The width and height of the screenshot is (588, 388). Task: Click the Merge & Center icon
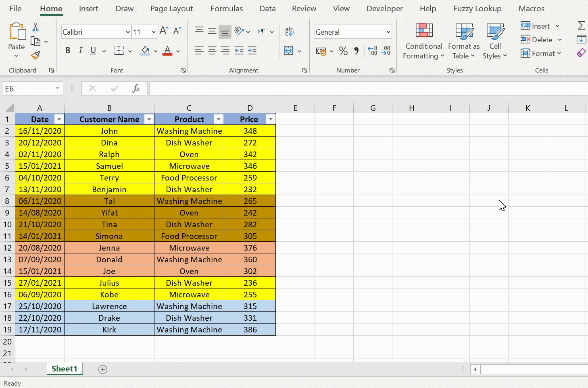click(289, 51)
